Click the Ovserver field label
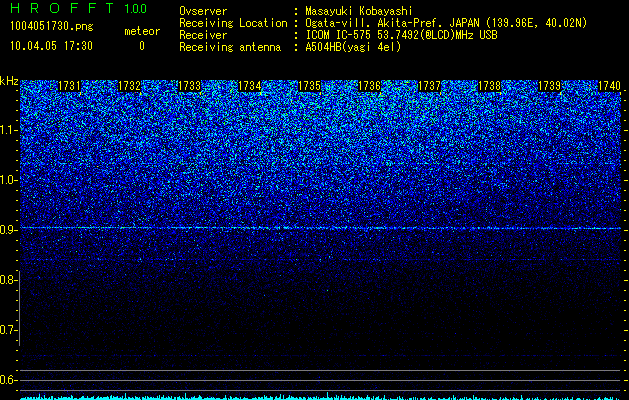The height and width of the screenshot is (400, 629). click(203, 11)
